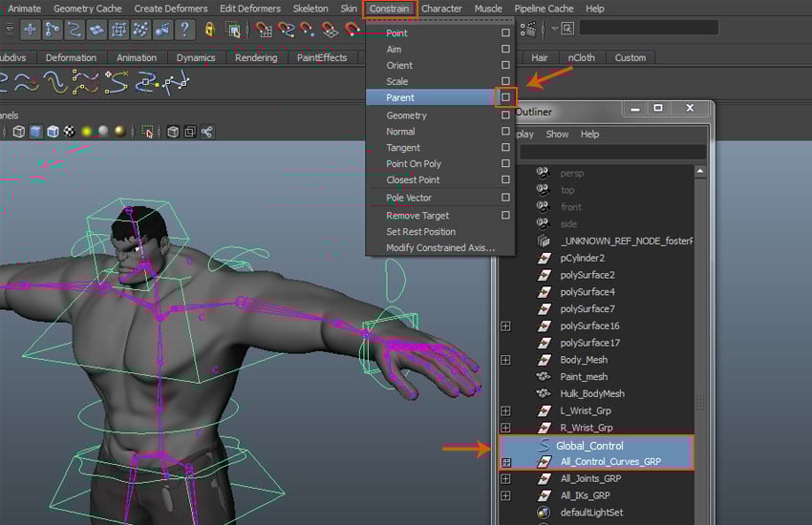Expand the L_Wrist_Grp node in Outliner
812x525 pixels.
(x=505, y=410)
